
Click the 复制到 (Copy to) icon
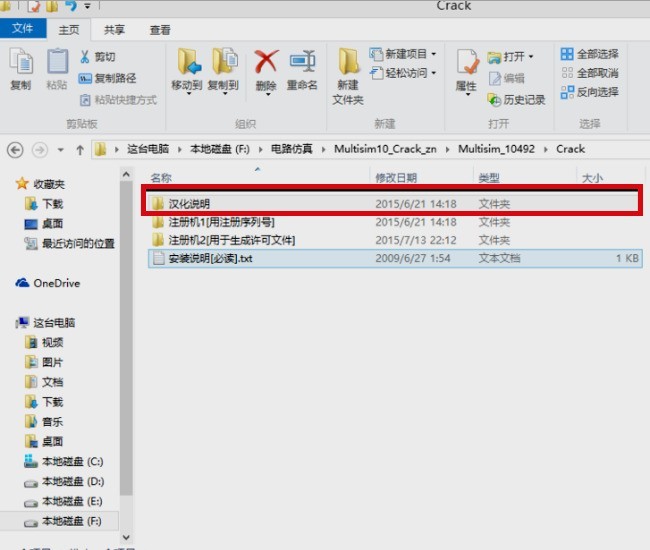[227, 68]
